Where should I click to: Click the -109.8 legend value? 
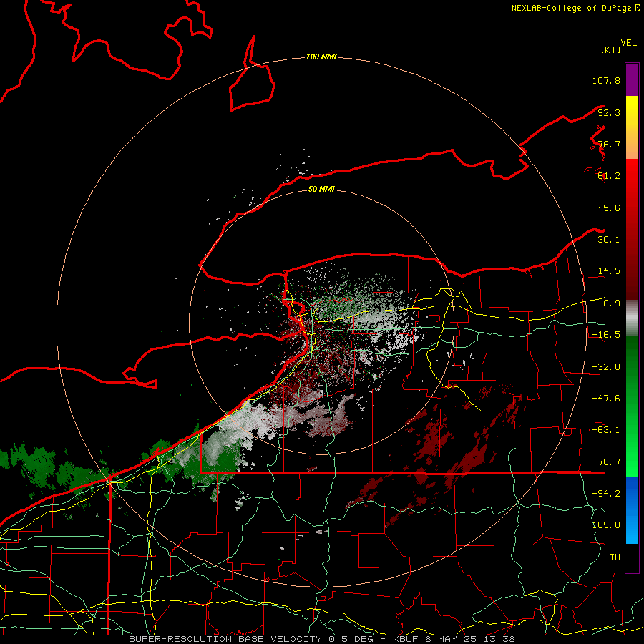[603, 525]
